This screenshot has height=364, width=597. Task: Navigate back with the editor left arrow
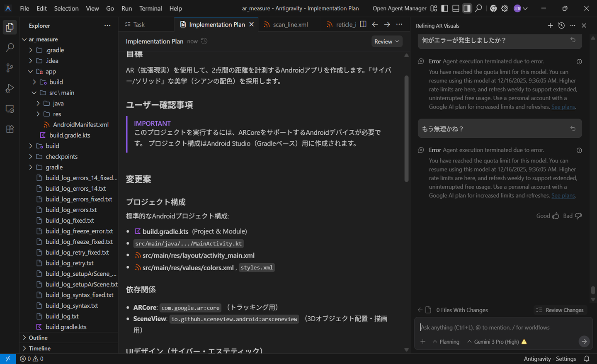375,24
